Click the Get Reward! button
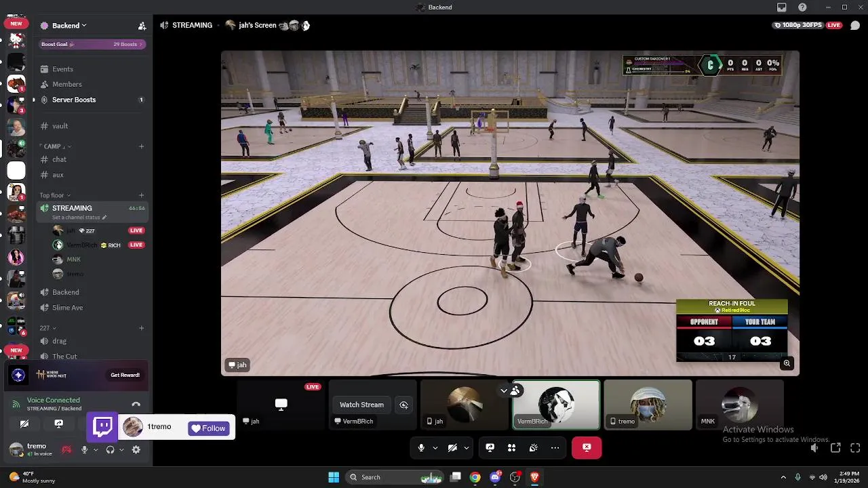Viewport: 868px width, 488px height. (125, 375)
